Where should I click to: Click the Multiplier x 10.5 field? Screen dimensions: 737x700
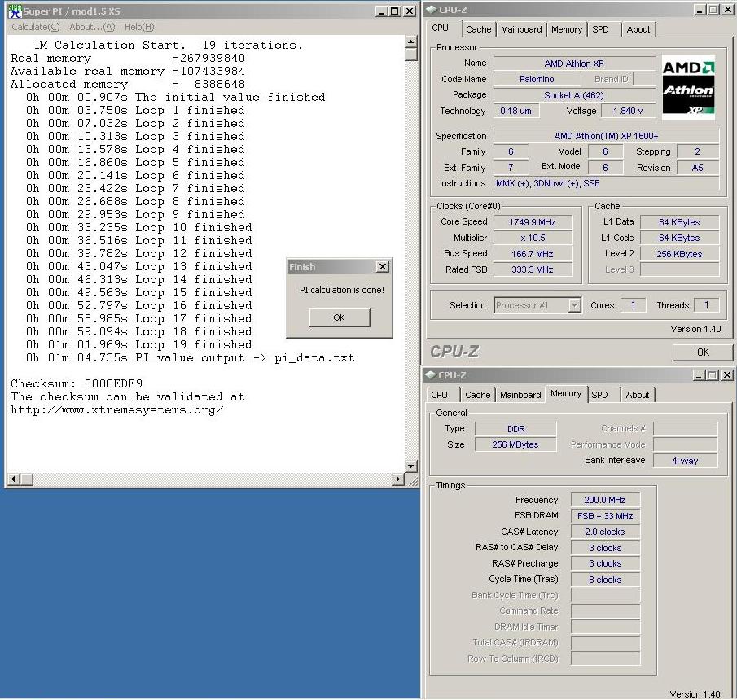pos(533,238)
